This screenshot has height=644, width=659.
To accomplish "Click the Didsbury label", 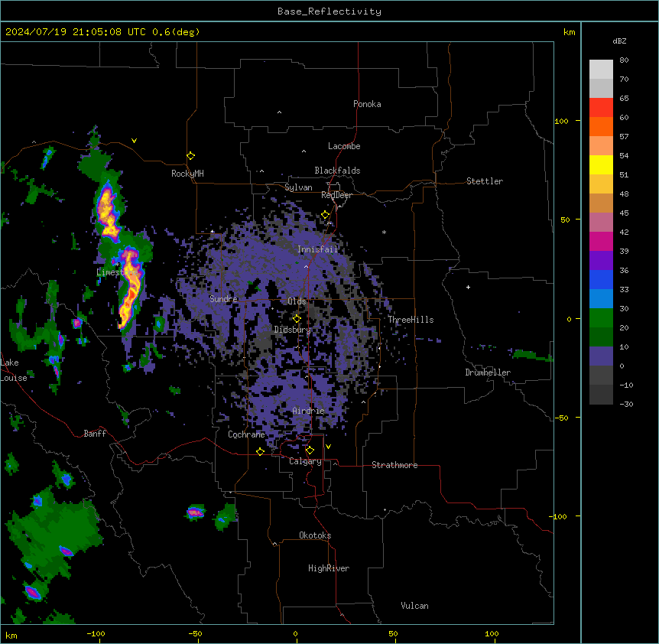I will (293, 330).
